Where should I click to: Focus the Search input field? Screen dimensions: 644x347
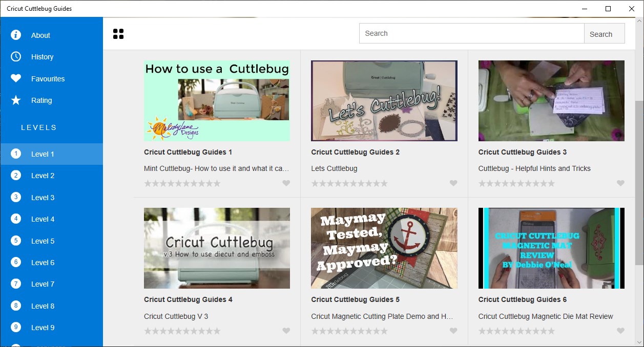tap(471, 33)
